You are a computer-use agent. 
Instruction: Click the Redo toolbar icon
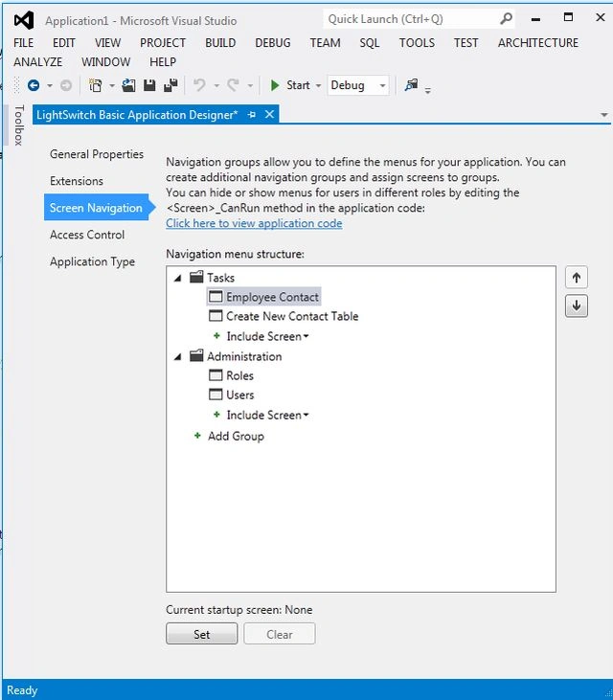(233, 85)
